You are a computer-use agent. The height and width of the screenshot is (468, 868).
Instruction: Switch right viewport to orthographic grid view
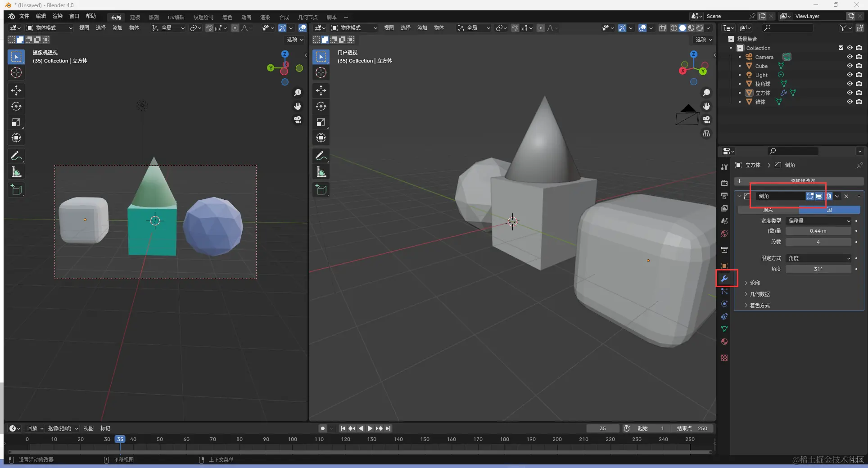point(706,134)
